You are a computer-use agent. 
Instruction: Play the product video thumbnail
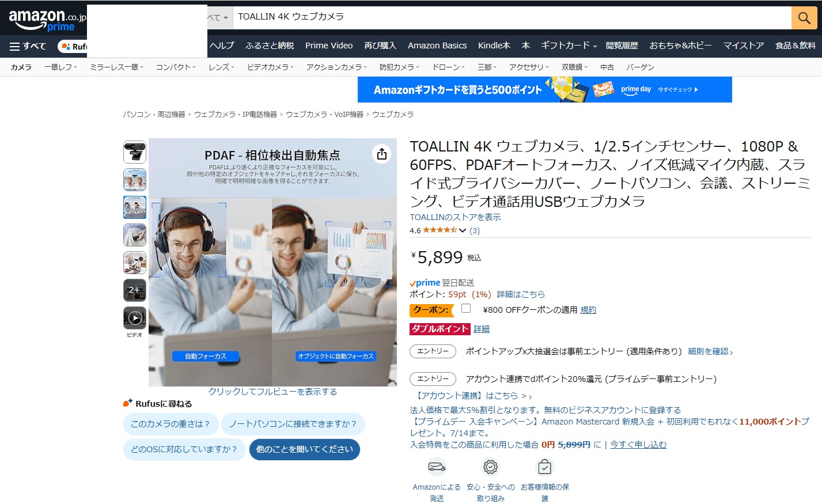pyautogui.click(x=135, y=318)
